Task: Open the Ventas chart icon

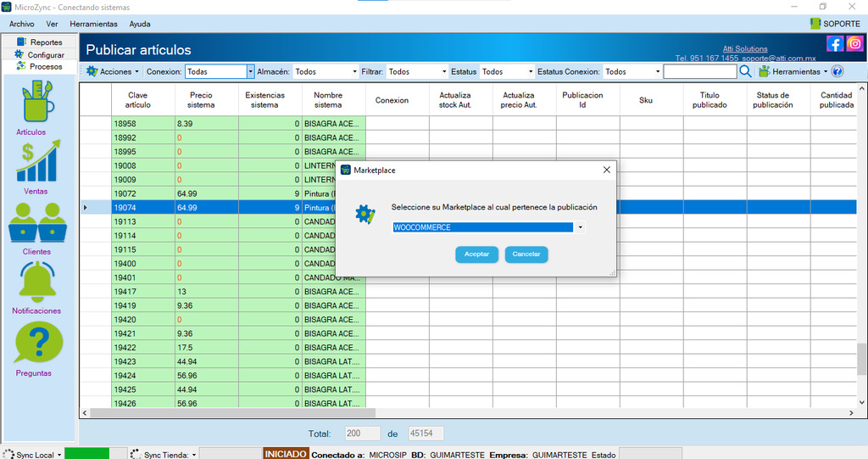Action: (37, 161)
